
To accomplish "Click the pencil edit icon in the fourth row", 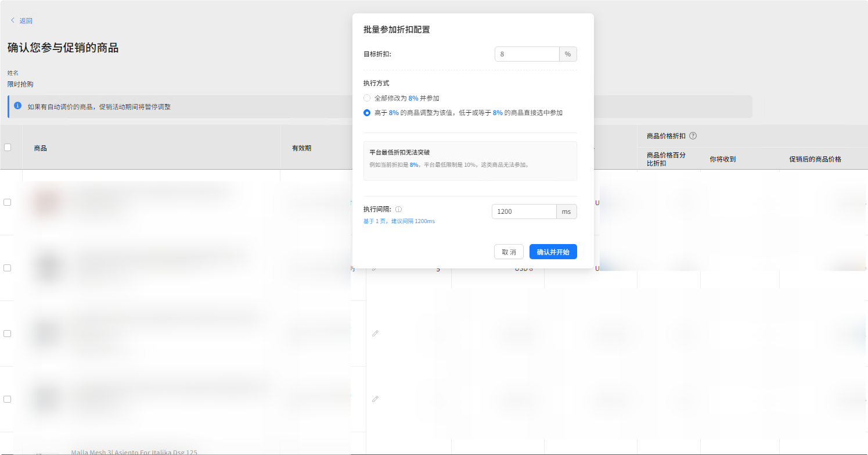I will (375, 399).
